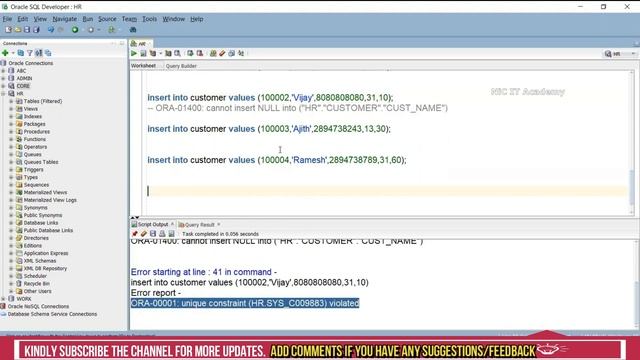Select the Materialized Views tree item

click(x=45, y=192)
